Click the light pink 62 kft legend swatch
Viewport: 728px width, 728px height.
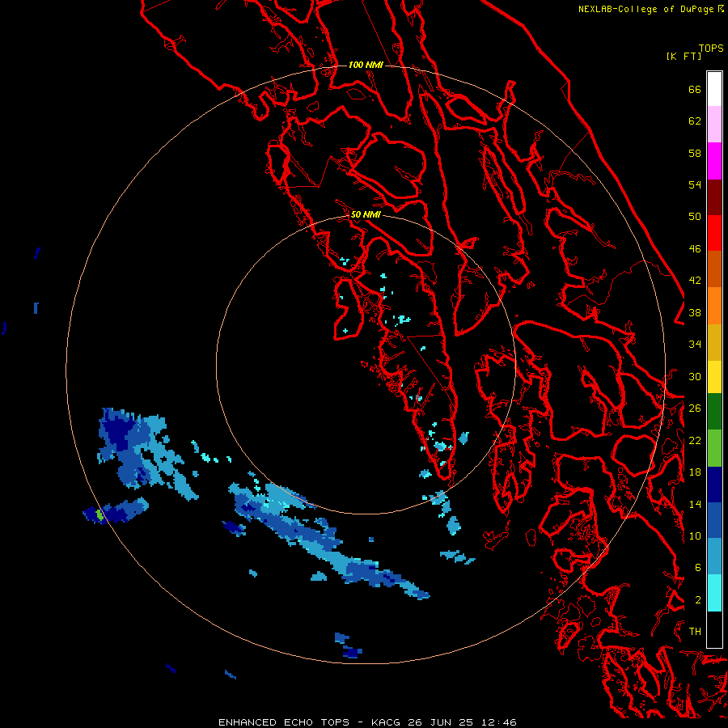714,125
